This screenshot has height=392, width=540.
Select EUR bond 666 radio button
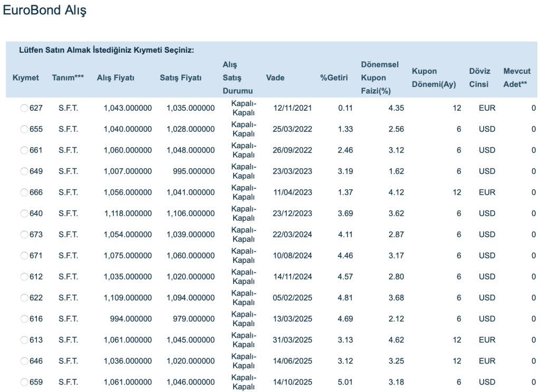24,193
